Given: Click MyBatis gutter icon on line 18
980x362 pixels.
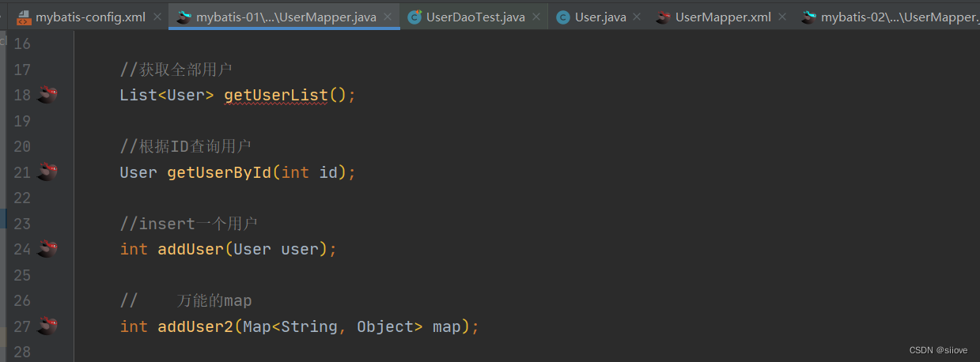Looking at the screenshot, I should (47, 95).
